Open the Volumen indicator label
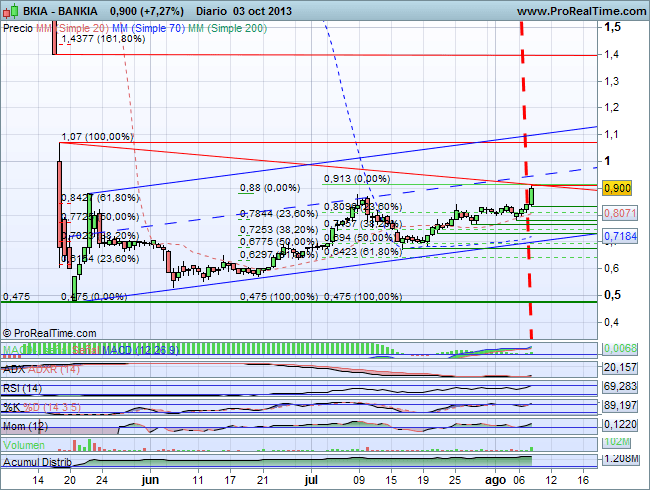 pyautogui.click(x=24, y=445)
